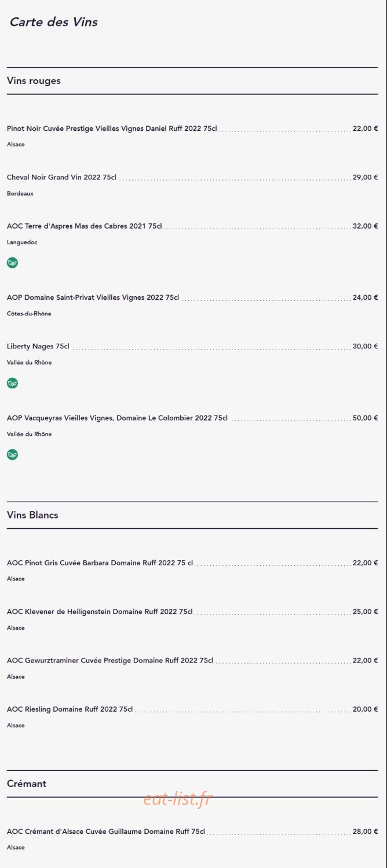Click the Vins rouges section header
The image size is (387, 868).
[x=34, y=81]
